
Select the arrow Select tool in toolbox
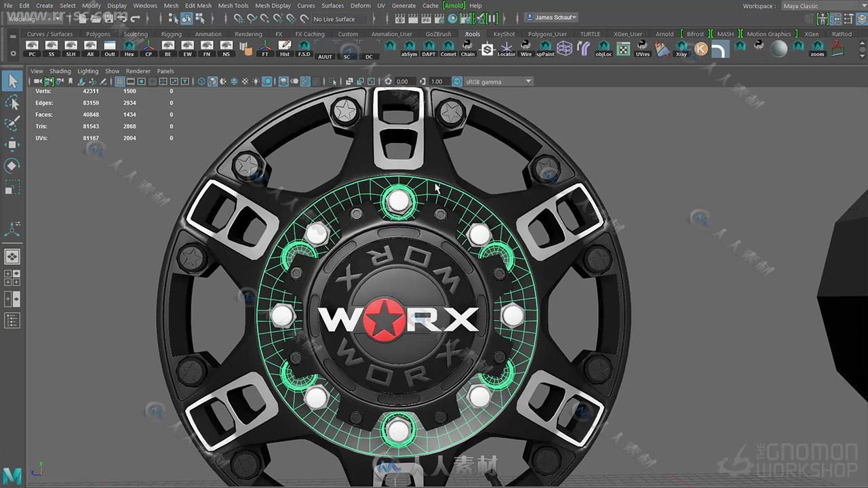click(x=12, y=81)
